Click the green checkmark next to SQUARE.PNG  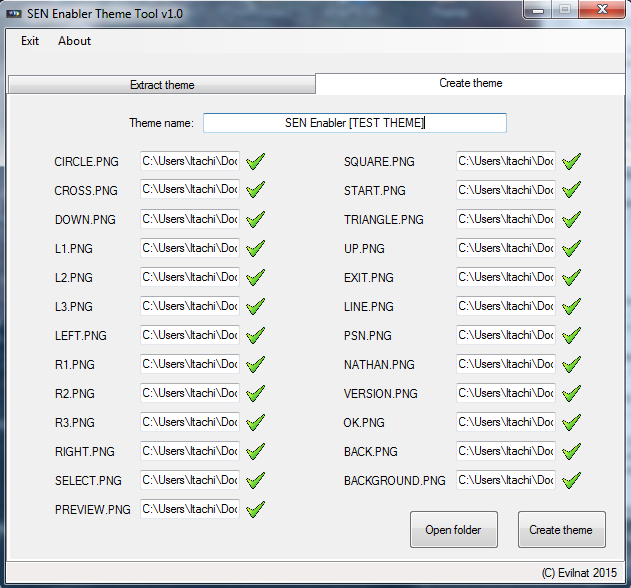click(572, 161)
